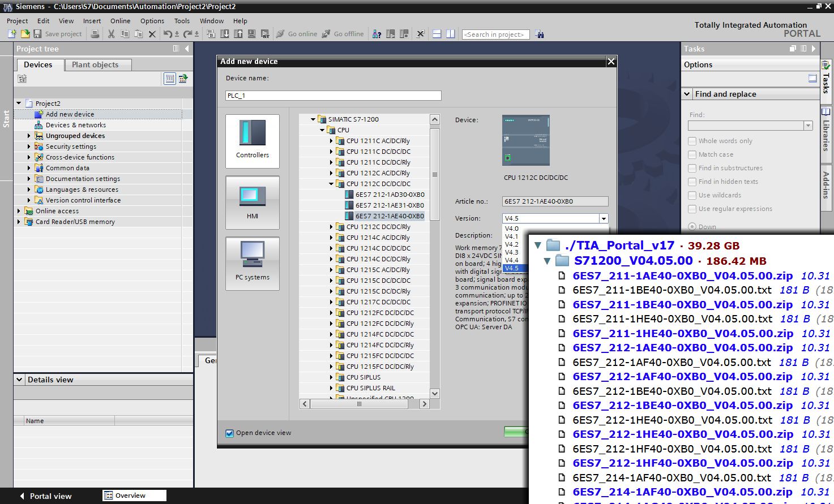
Task: Click the Project tree overview icon beside Plant objects
Action: pyautogui.click(x=169, y=79)
